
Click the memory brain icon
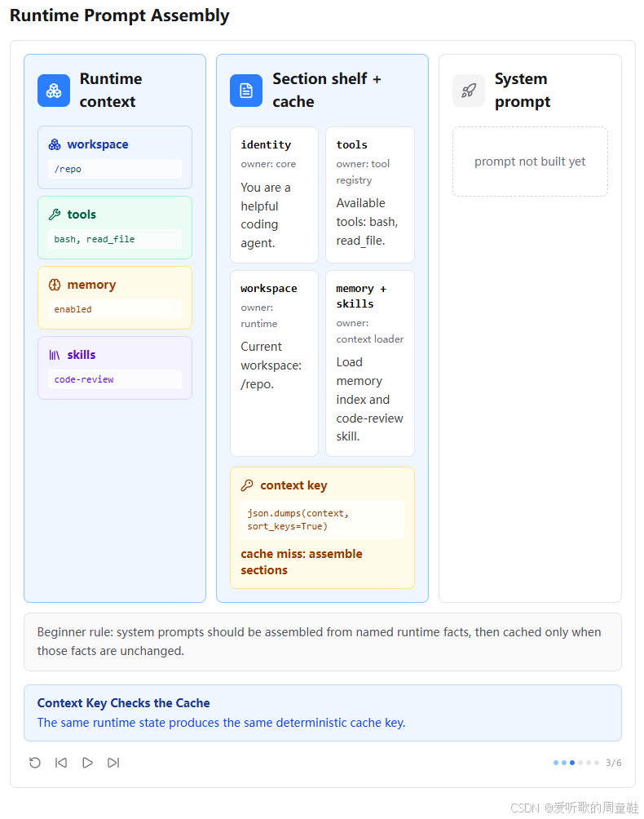(55, 285)
